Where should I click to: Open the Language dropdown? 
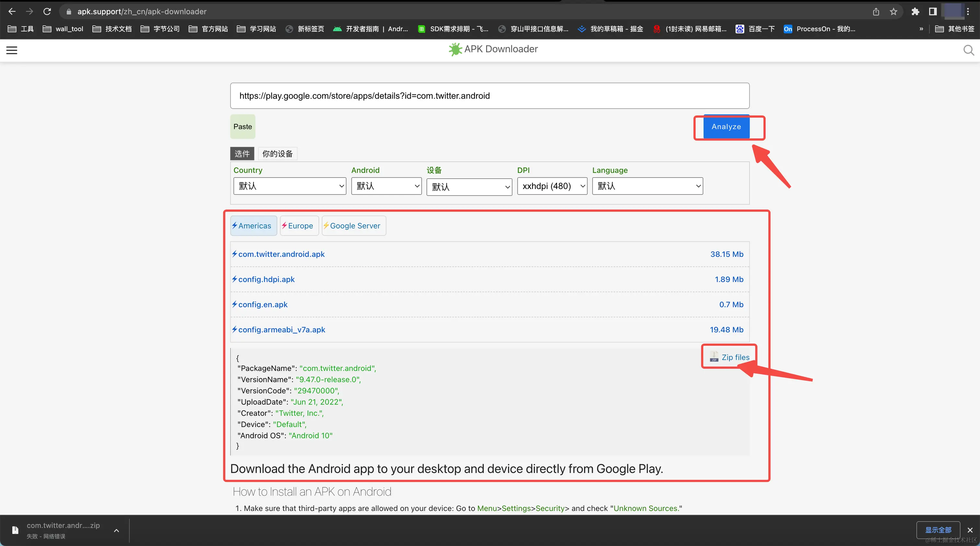point(647,186)
